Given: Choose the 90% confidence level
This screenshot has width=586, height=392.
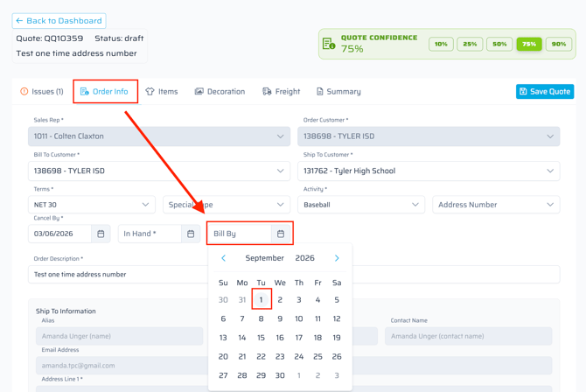Looking at the screenshot, I should click(559, 44).
